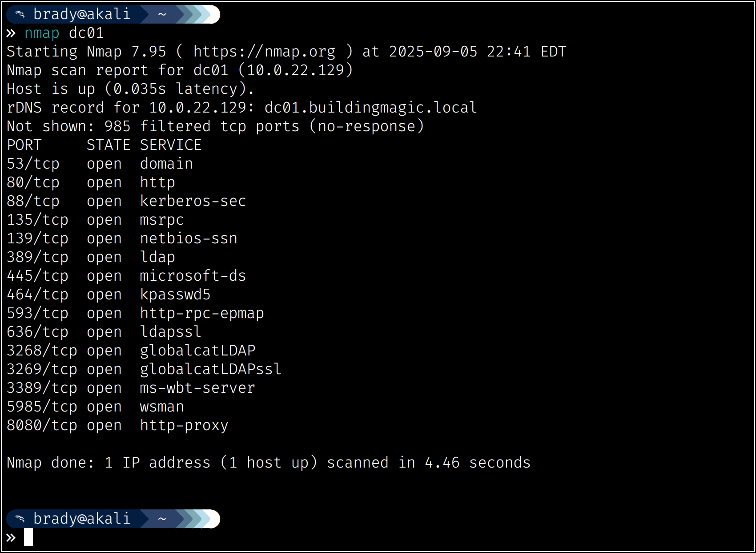Click the 88/tcp kerberos-sec port entry
Image resolution: width=756 pixels, height=553 pixels.
click(x=33, y=201)
